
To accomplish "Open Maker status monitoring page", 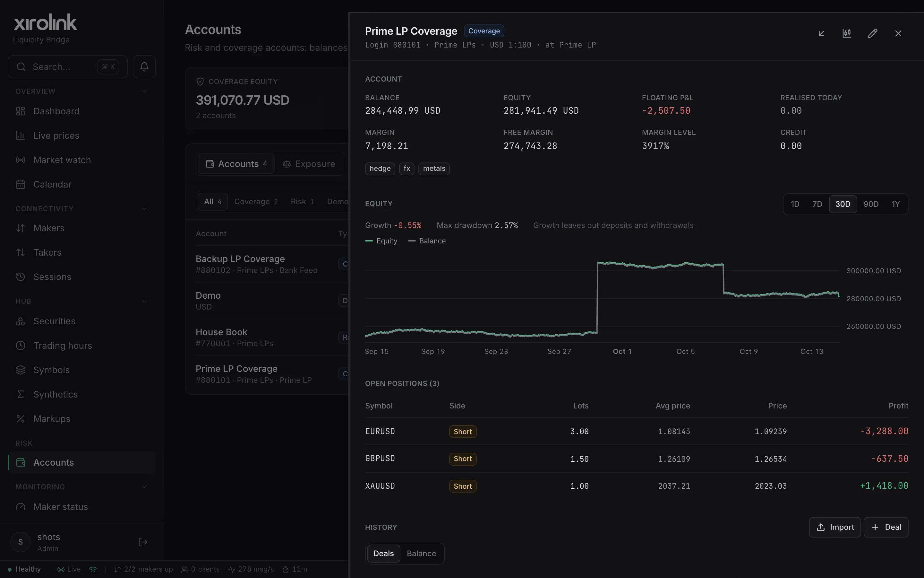I will (82, 507).
